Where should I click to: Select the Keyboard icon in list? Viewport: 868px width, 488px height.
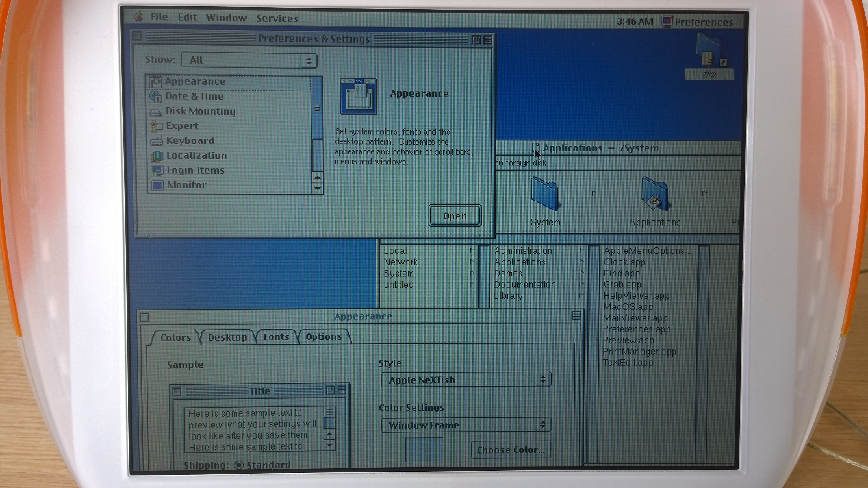pyautogui.click(x=157, y=141)
